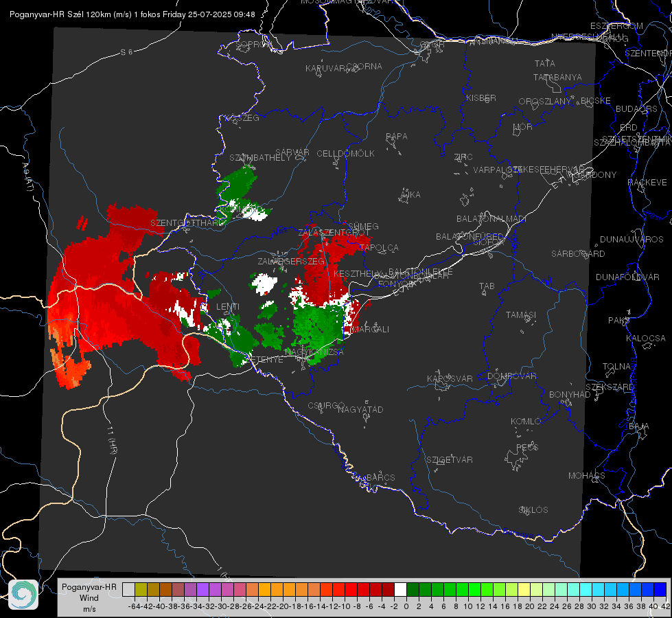
Task: Click the KALOCSA city label
Action: [x=646, y=338]
